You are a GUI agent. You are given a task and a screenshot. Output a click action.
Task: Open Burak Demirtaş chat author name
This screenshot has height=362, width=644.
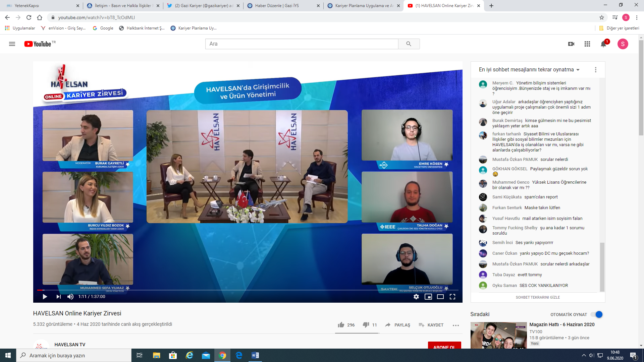coord(507,121)
